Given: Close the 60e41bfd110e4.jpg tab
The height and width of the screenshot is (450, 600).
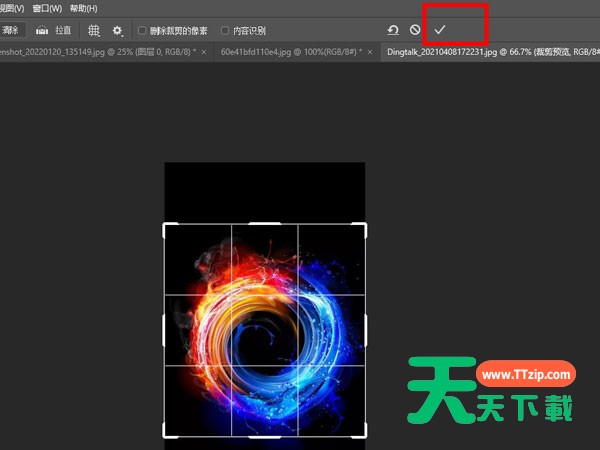Looking at the screenshot, I should tap(370, 52).
